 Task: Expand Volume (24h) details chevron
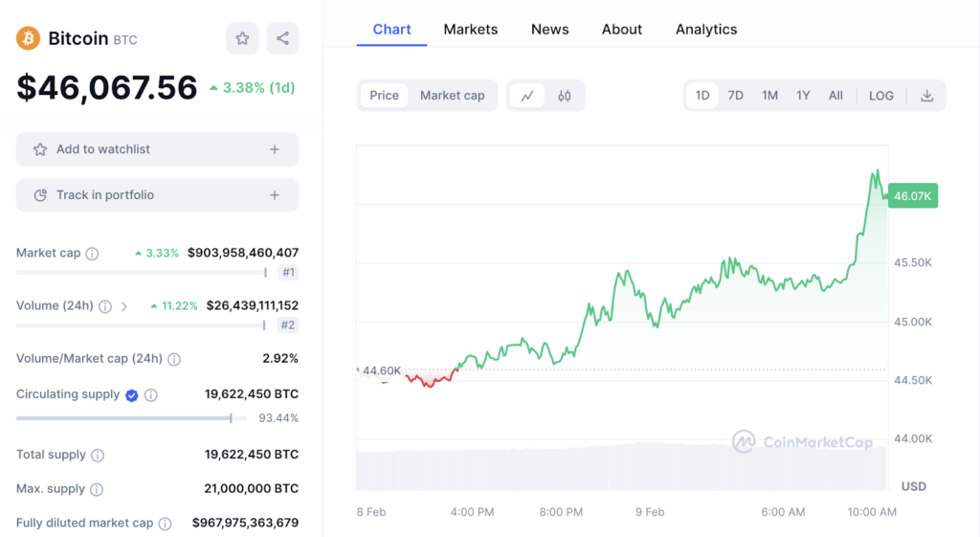tap(124, 306)
